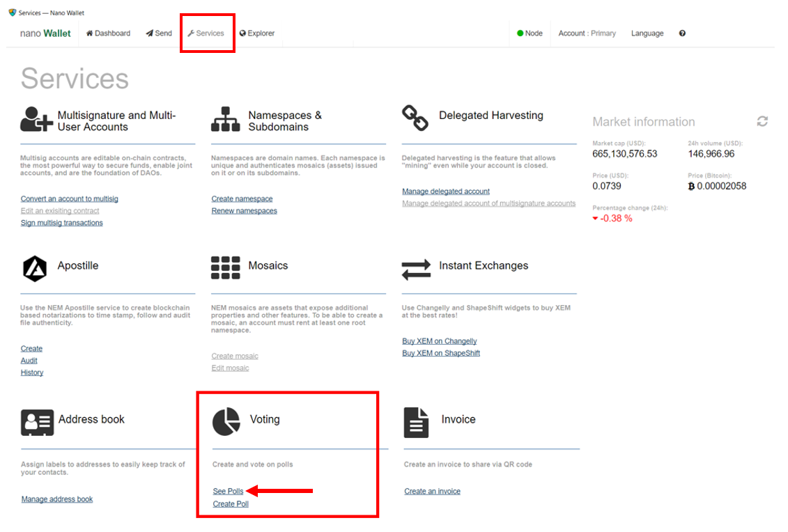Open the Send menu item
788x532 pixels.
pos(159,33)
